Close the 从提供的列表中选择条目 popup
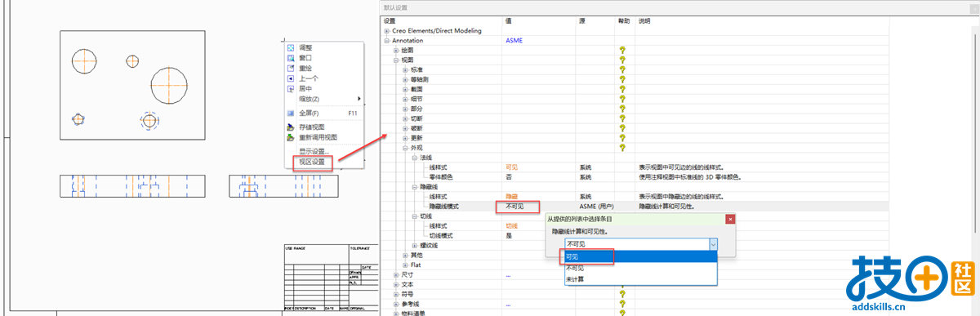Viewport: 980px width, 316px height. click(729, 219)
